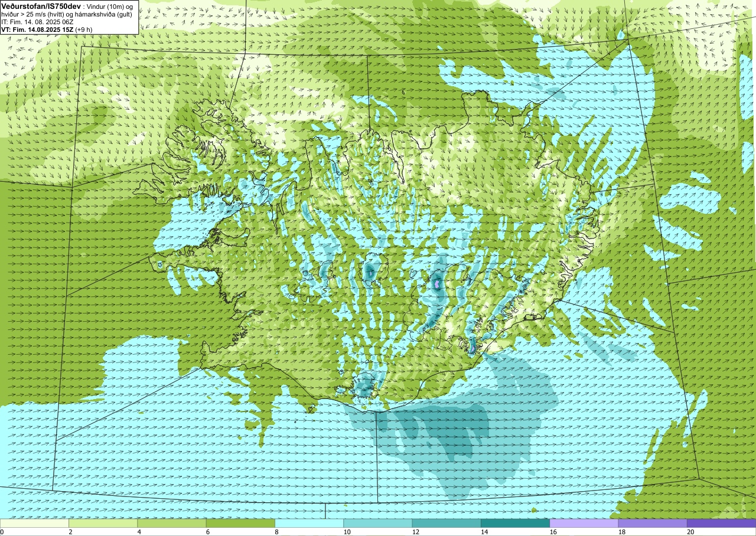Click the legend scale label "18"
Image resolution: width=756 pixels, height=536 pixels.
click(x=622, y=532)
